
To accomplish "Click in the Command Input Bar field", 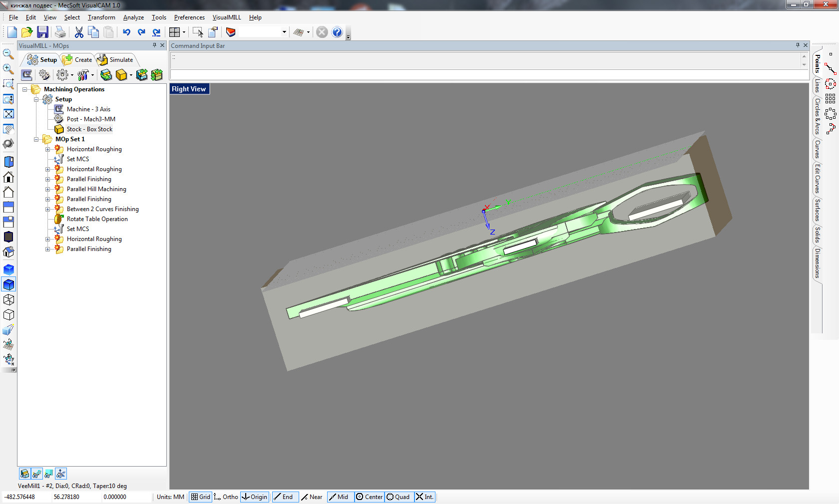I will [x=484, y=75].
